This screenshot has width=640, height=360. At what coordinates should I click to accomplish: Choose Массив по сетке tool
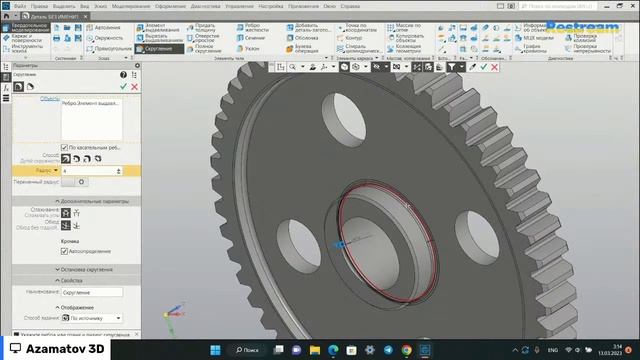point(404,28)
